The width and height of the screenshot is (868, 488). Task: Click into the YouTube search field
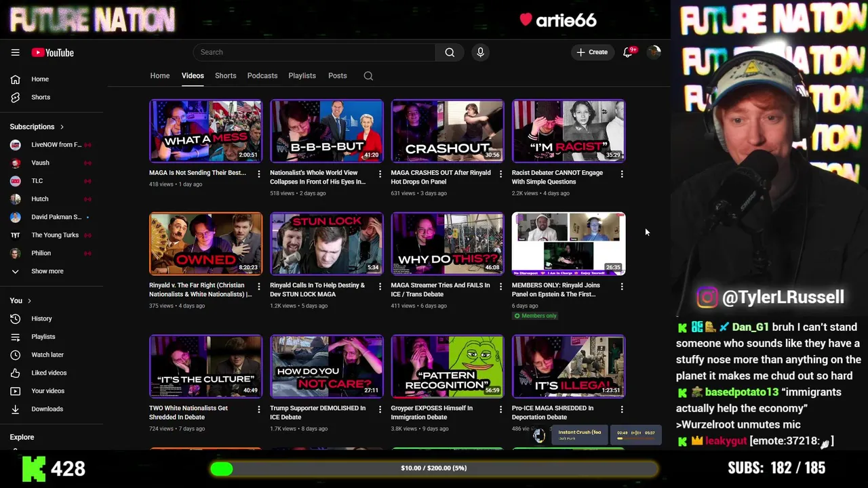pyautogui.click(x=315, y=52)
